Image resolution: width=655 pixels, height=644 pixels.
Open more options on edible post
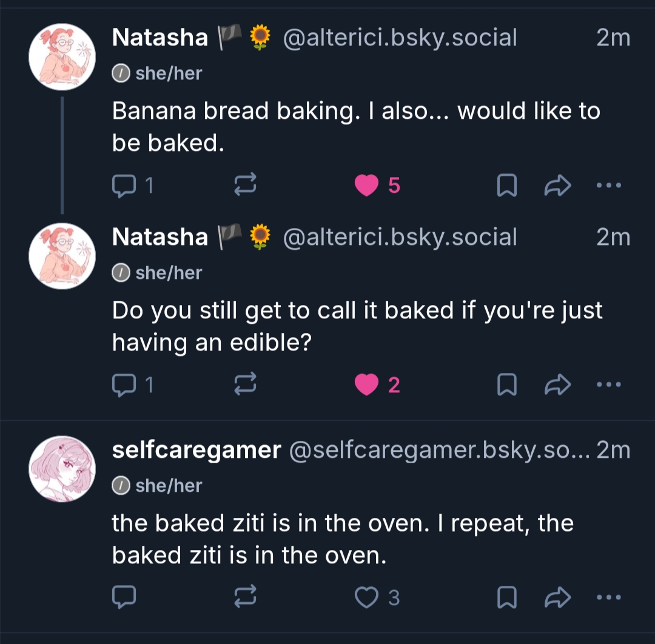[609, 384]
